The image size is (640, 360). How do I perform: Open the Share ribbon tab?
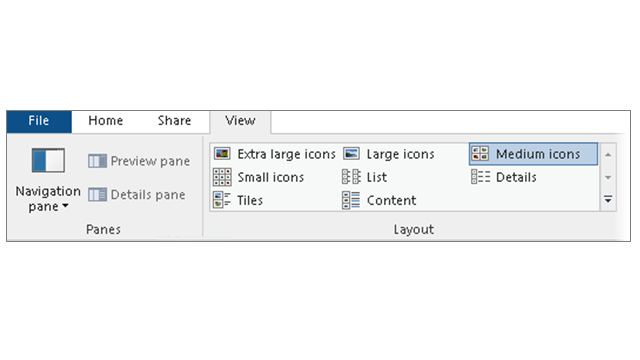click(174, 121)
